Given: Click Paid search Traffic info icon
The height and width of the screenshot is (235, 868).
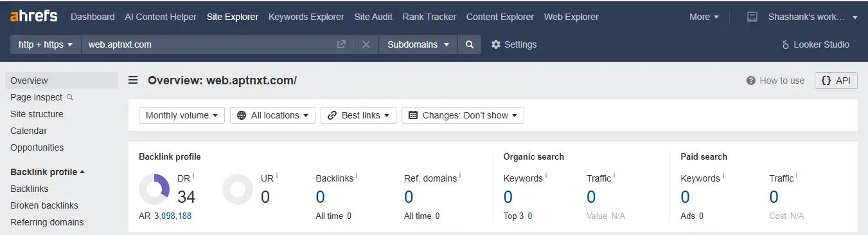Looking at the screenshot, I should point(797,175).
